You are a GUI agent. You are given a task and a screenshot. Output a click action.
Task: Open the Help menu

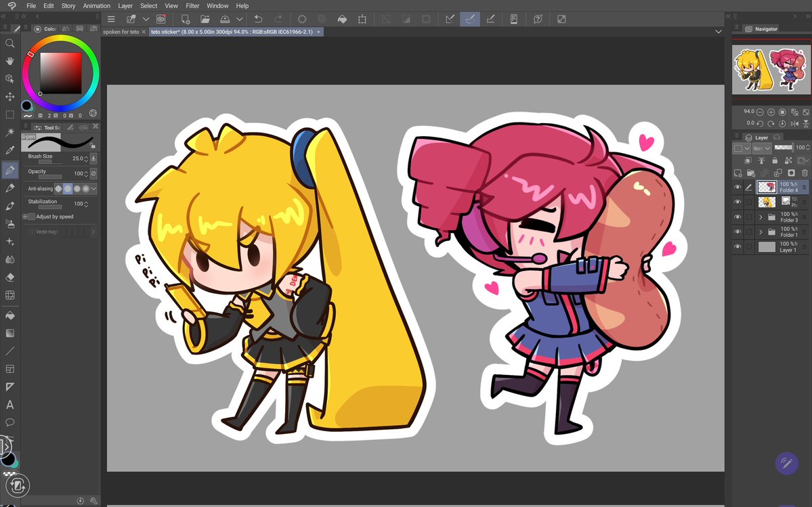tap(242, 5)
